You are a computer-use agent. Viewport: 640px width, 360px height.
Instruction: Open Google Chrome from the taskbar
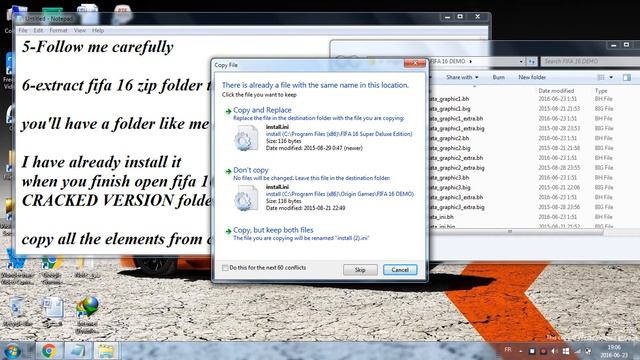click(x=49, y=351)
